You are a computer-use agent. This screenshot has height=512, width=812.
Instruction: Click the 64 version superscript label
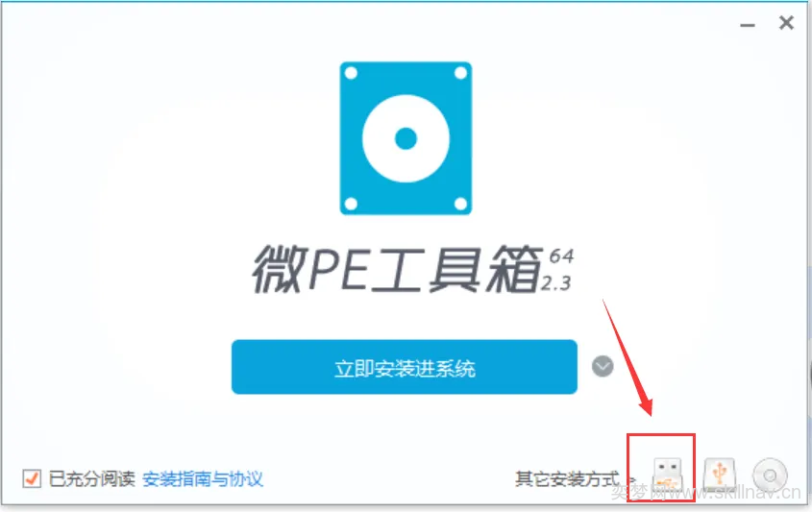pyautogui.click(x=561, y=256)
